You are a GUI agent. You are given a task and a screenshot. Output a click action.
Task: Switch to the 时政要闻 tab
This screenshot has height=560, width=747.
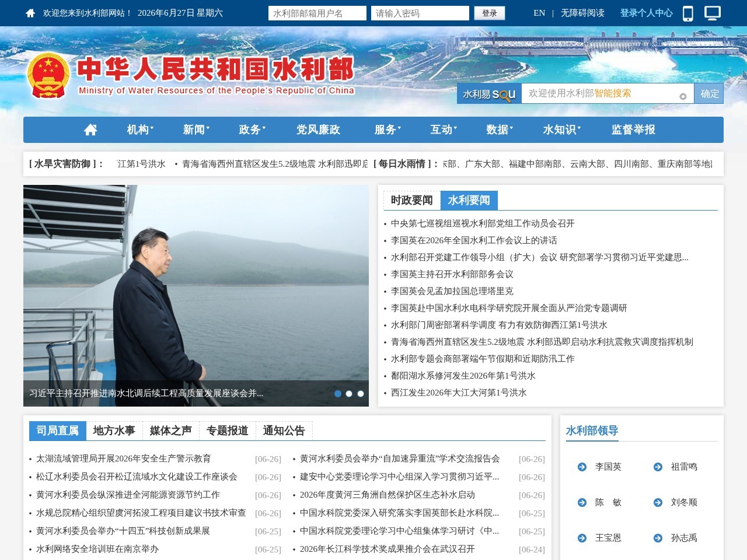coord(411,200)
